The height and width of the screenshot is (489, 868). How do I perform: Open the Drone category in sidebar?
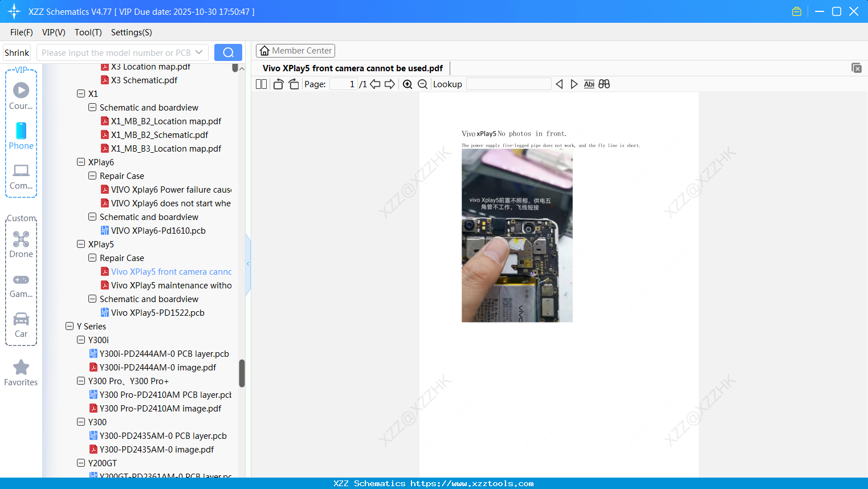click(x=21, y=243)
